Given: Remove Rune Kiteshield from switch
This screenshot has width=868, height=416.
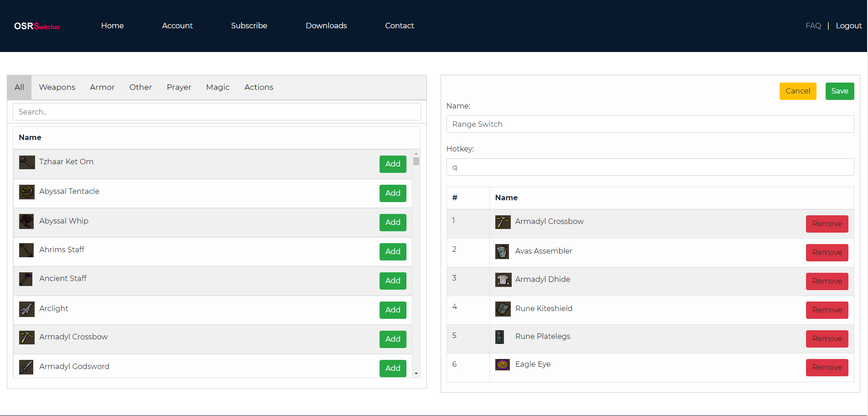Looking at the screenshot, I should click(x=827, y=310).
